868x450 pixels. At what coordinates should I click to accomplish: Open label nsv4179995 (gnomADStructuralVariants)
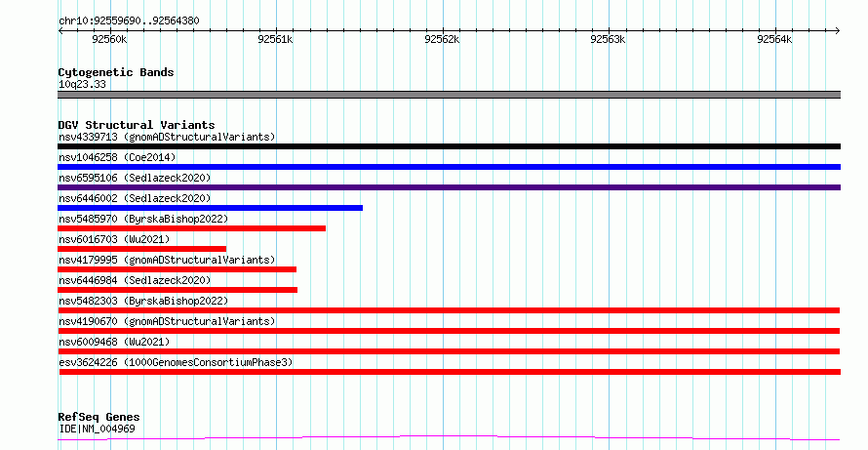(x=167, y=260)
